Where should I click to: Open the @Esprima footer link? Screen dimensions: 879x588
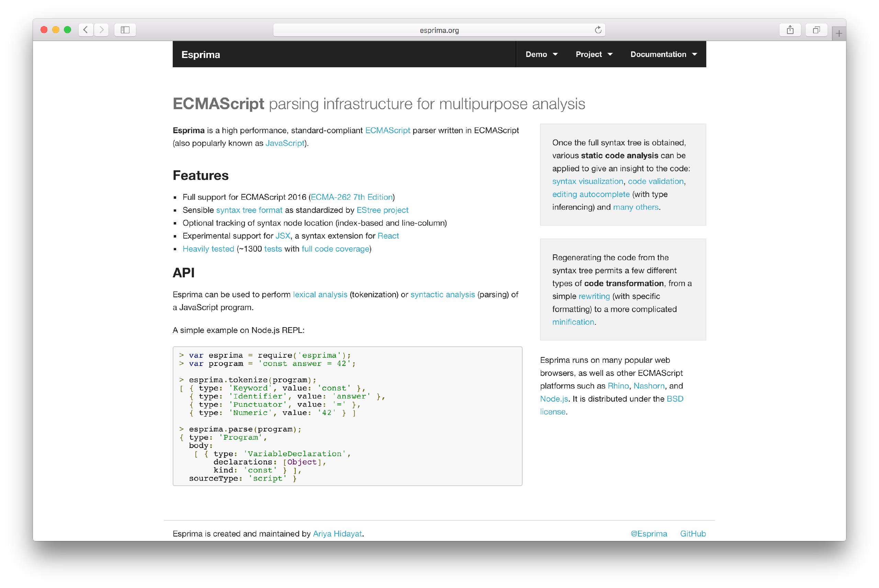[649, 534]
